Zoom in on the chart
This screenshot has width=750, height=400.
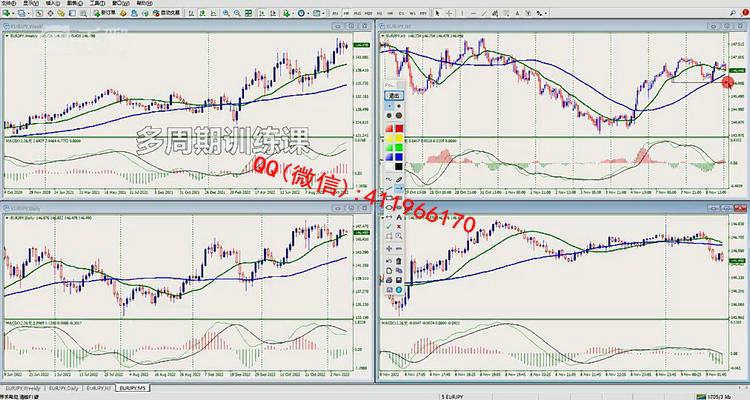coord(226,13)
